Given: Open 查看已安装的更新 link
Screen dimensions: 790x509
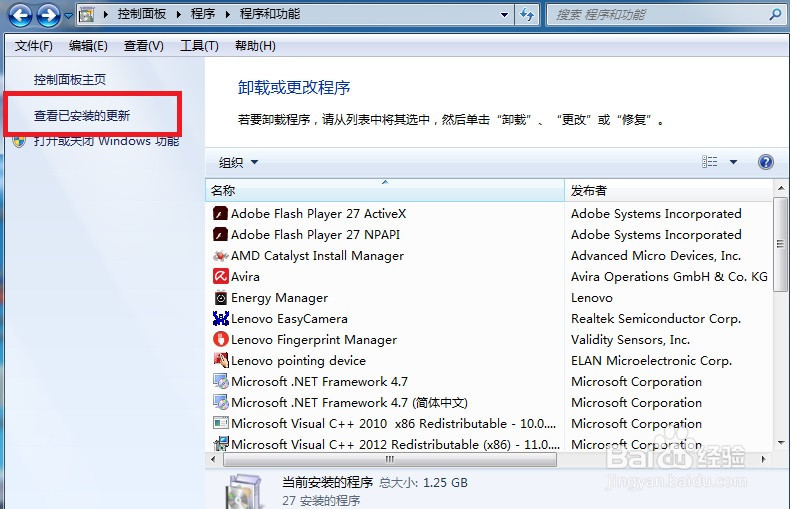Looking at the screenshot, I should 82,116.
